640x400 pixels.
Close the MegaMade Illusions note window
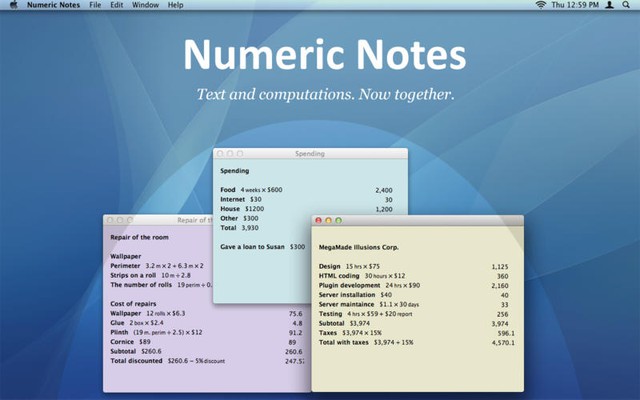(319, 220)
